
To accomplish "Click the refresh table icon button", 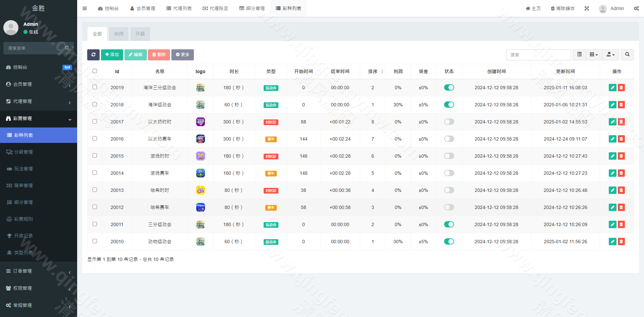I will [93, 55].
